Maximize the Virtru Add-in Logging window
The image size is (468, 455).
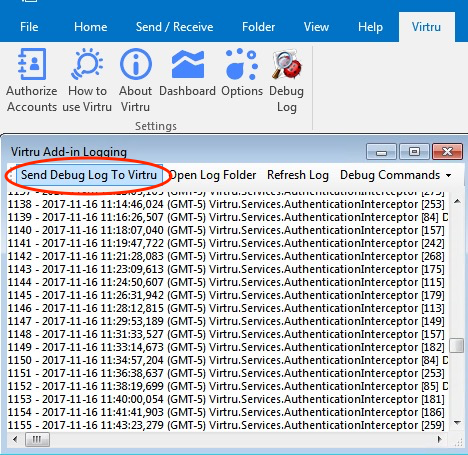coord(414,152)
